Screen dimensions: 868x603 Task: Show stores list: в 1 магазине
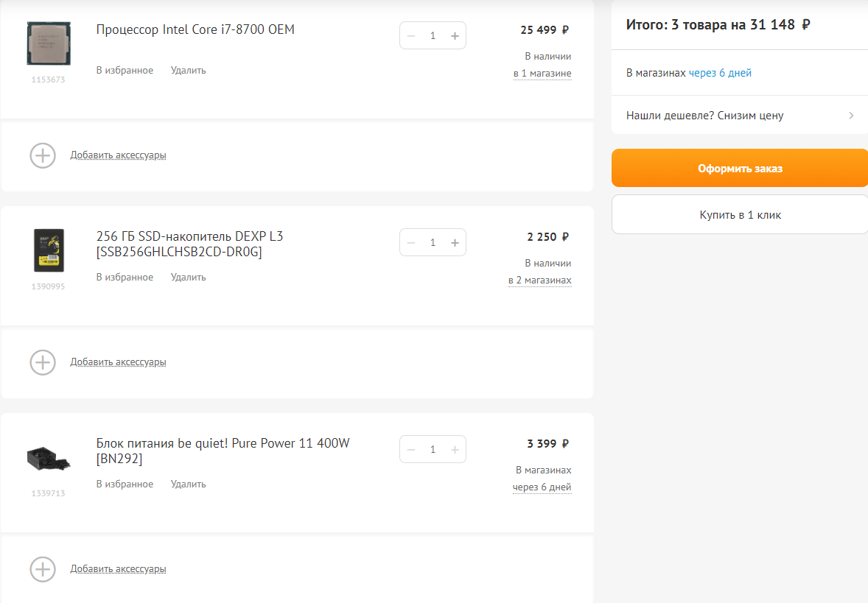tap(542, 74)
